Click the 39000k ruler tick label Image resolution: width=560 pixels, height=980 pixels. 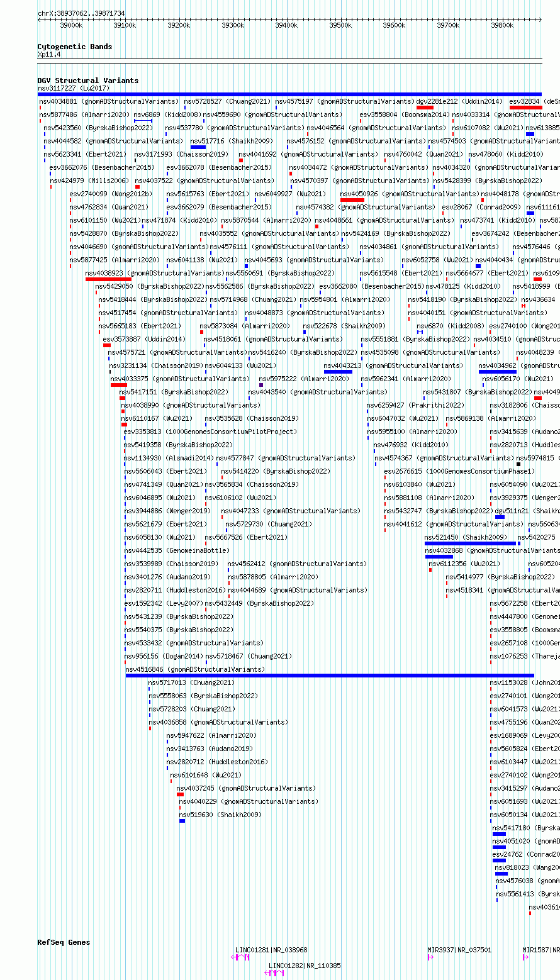tap(71, 25)
